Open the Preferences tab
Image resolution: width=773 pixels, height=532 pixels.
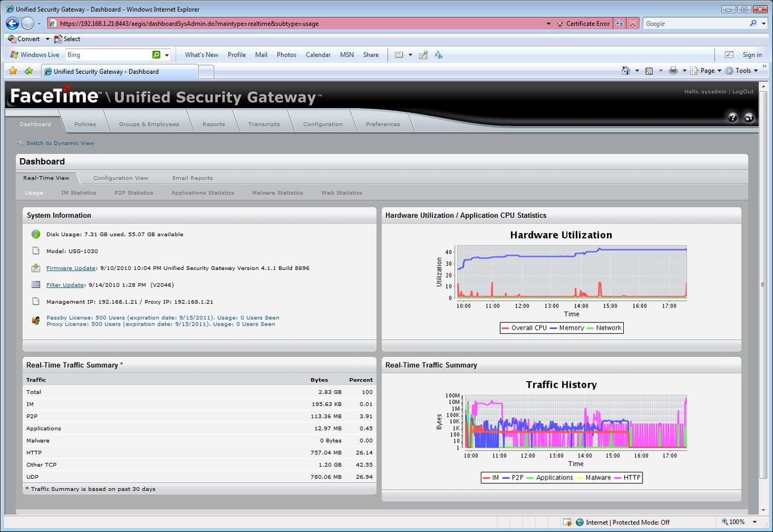tap(383, 124)
